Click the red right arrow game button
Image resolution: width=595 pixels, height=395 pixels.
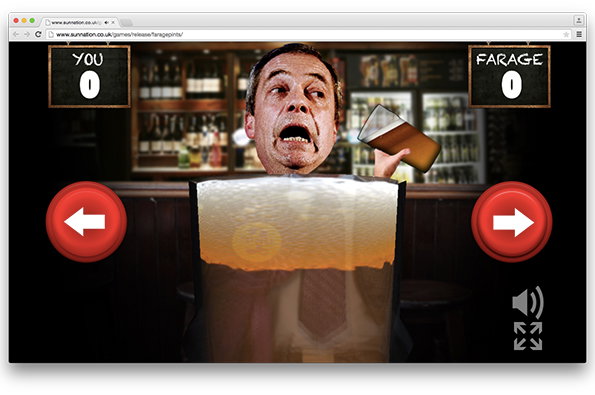[512, 222]
